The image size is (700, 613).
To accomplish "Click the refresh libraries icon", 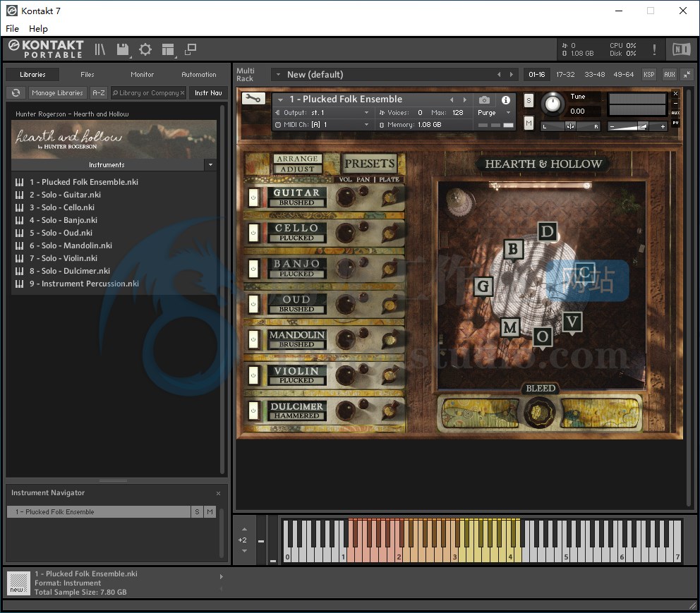I will (x=16, y=93).
